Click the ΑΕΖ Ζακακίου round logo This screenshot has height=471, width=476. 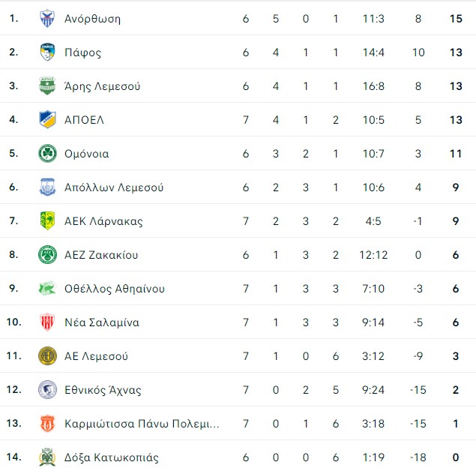coord(47,255)
